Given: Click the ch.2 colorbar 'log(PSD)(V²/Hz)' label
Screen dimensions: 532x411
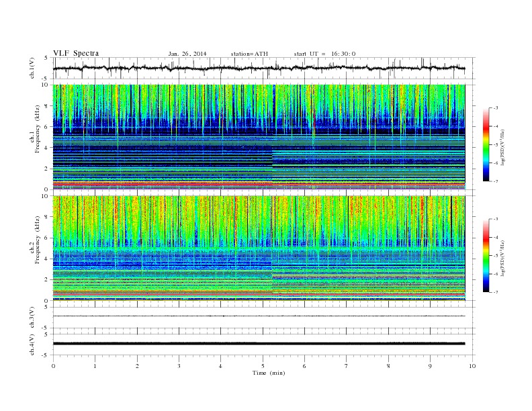Looking at the screenshot, I should (502, 258).
